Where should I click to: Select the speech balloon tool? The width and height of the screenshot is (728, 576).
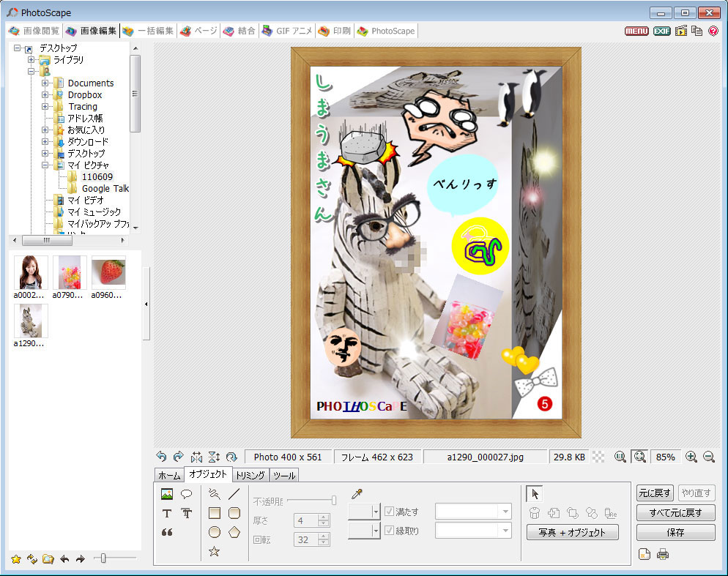187,494
